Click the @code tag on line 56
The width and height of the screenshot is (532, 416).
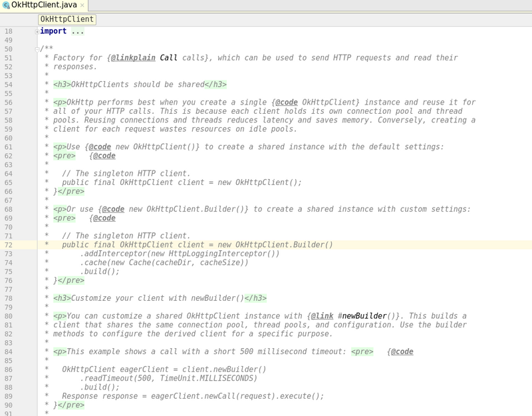coord(287,103)
